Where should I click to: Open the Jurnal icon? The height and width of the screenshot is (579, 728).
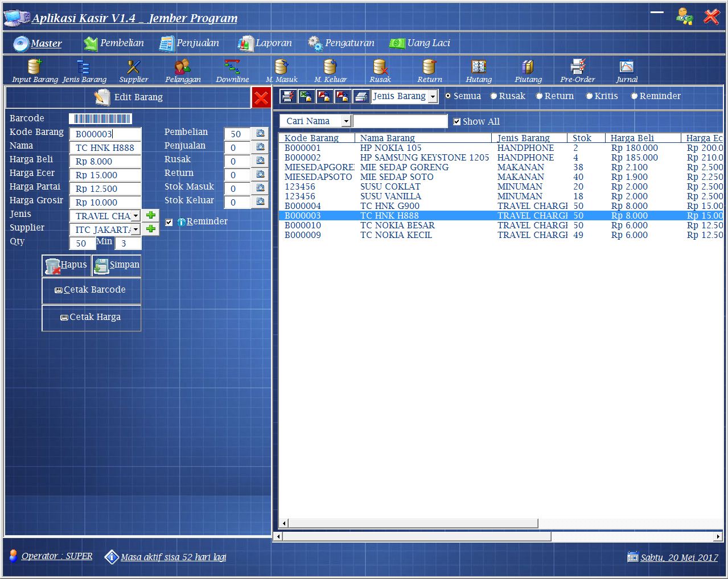point(627,71)
